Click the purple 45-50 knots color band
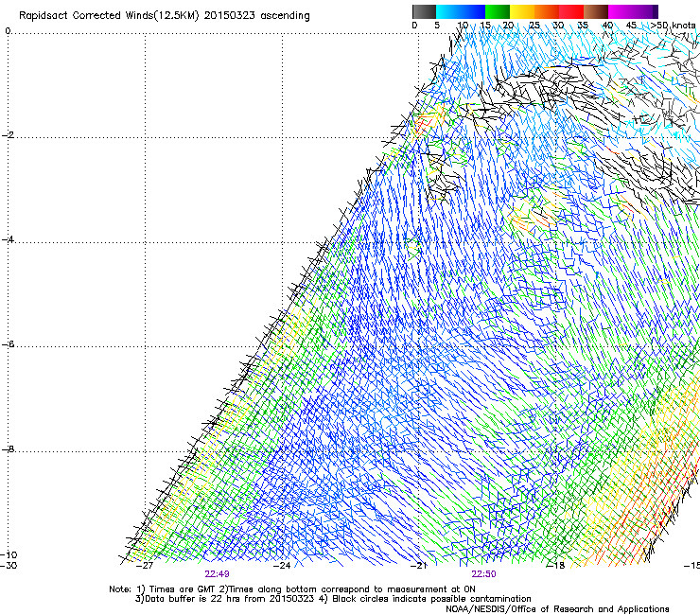 pyautogui.click(x=645, y=11)
